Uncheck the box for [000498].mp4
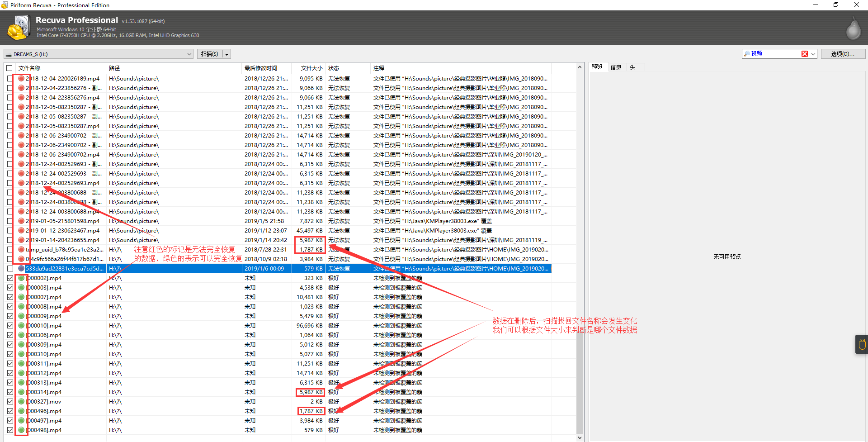This screenshot has height=442, width=868. coord(10,430)
